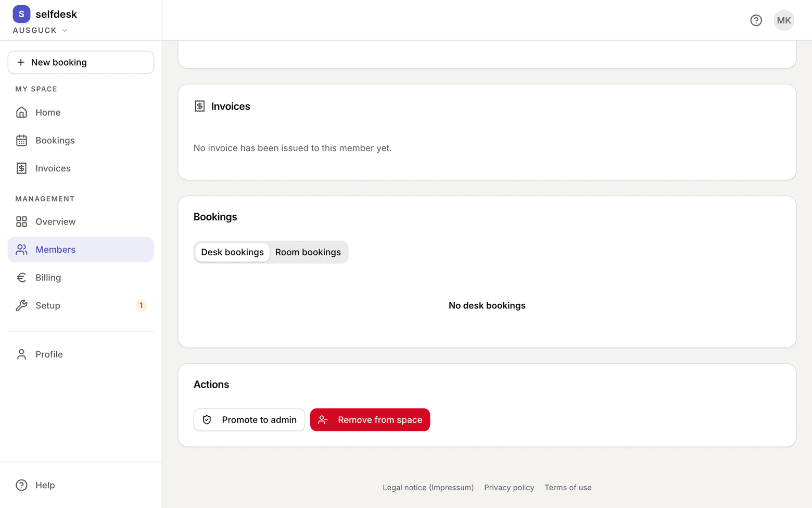
Task: Click the selfdesk S logo icon
Action: 21,14
